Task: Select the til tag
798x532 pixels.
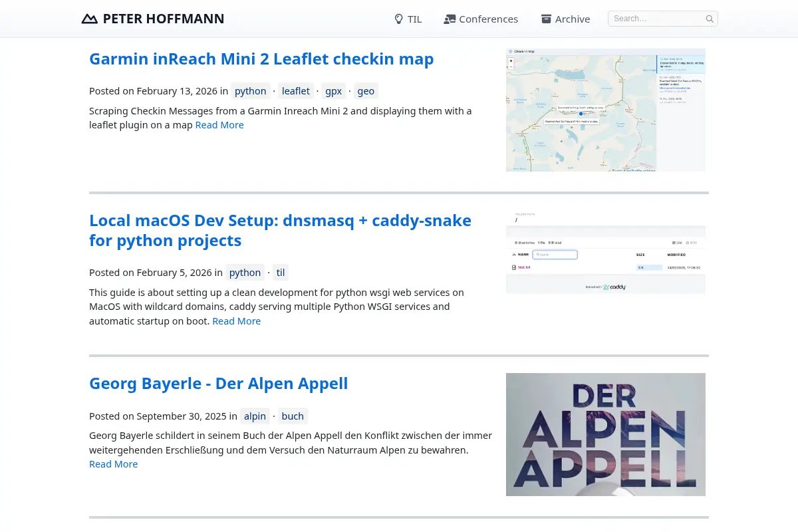Action: (x=281, y=272)
